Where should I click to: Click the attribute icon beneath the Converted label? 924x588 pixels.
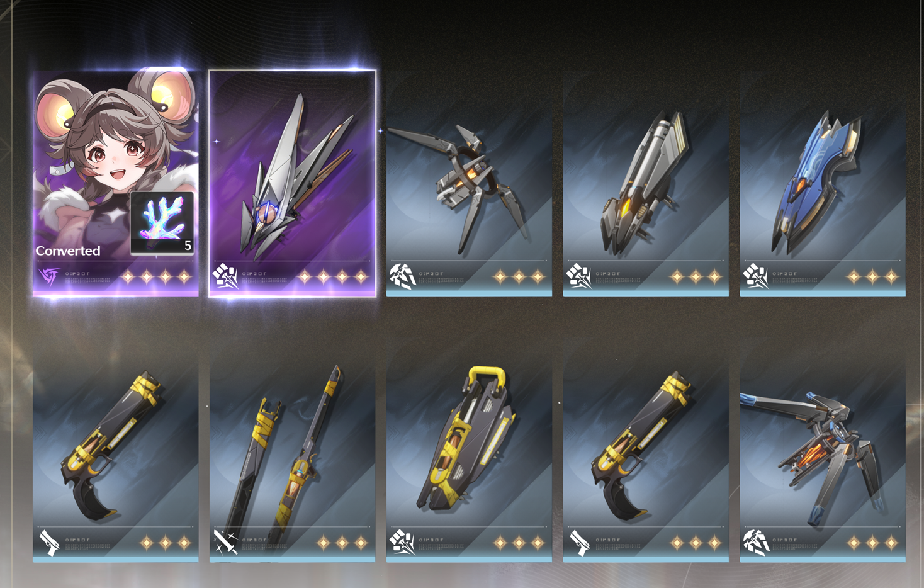(x=48, y=276)
